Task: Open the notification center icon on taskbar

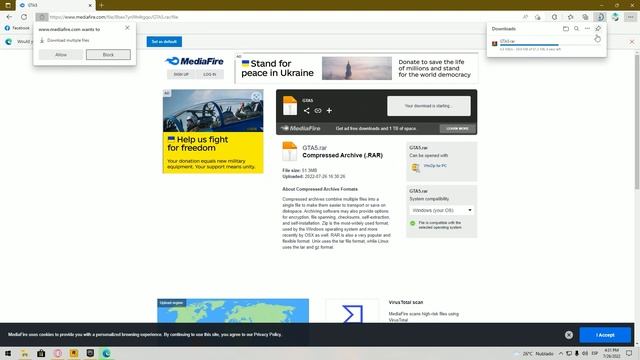Action: (x=629, y=353)
